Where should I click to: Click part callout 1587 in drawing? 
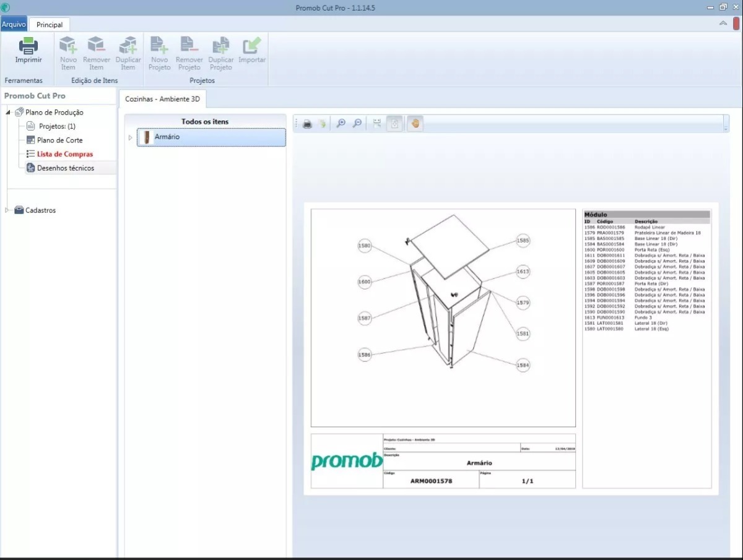tap(365, 318)
